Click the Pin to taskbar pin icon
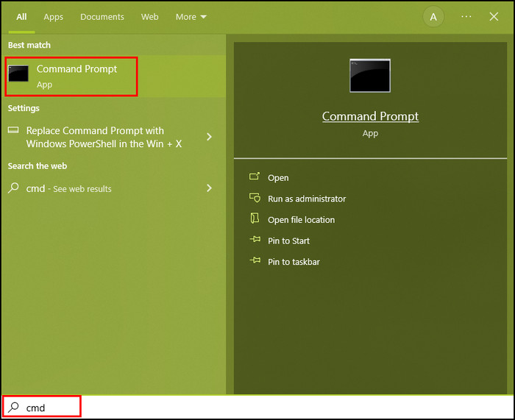The image size is (515, 420). (255, 260)
